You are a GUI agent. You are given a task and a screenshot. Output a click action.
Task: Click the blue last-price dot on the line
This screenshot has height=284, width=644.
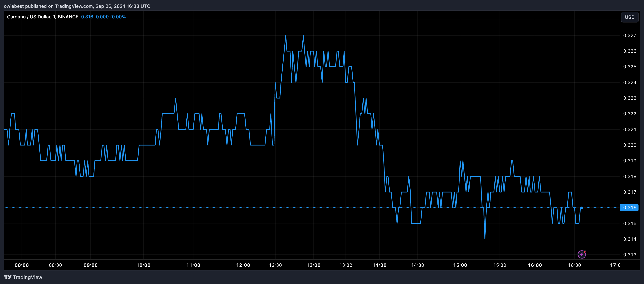click(582, 208)
